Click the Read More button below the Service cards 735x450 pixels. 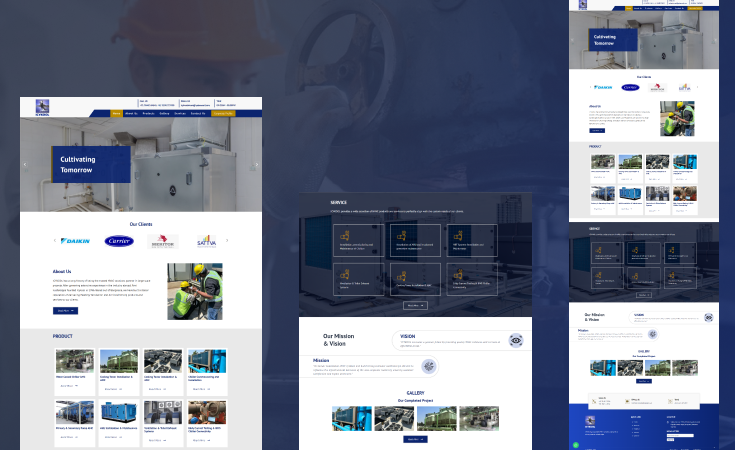click(x=415, y=305)
